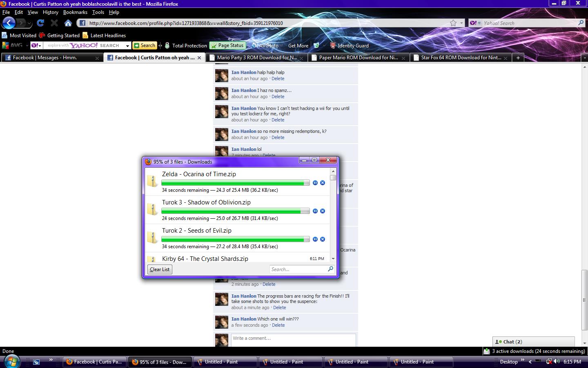Click the network status tray icon
Viewport: 588px width, 368px height.
[x=549, y=361]
